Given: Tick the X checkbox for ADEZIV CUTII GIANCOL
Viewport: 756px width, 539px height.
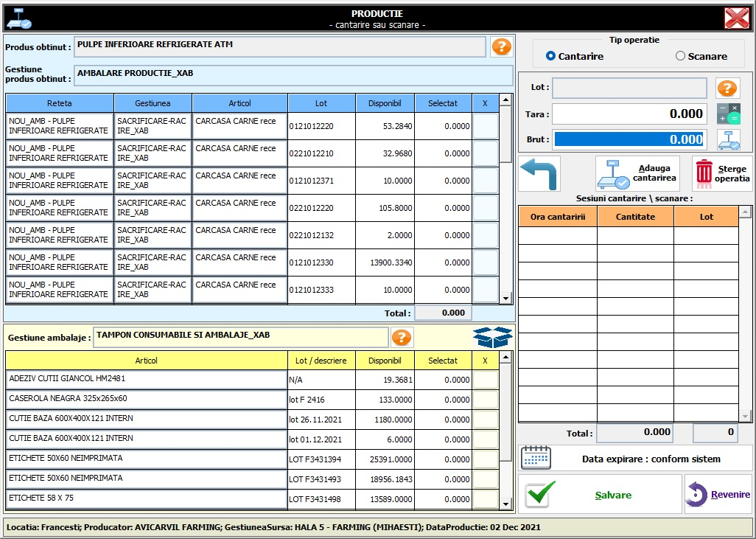Looking at the screenshot, I should click(x=486, y=380).
